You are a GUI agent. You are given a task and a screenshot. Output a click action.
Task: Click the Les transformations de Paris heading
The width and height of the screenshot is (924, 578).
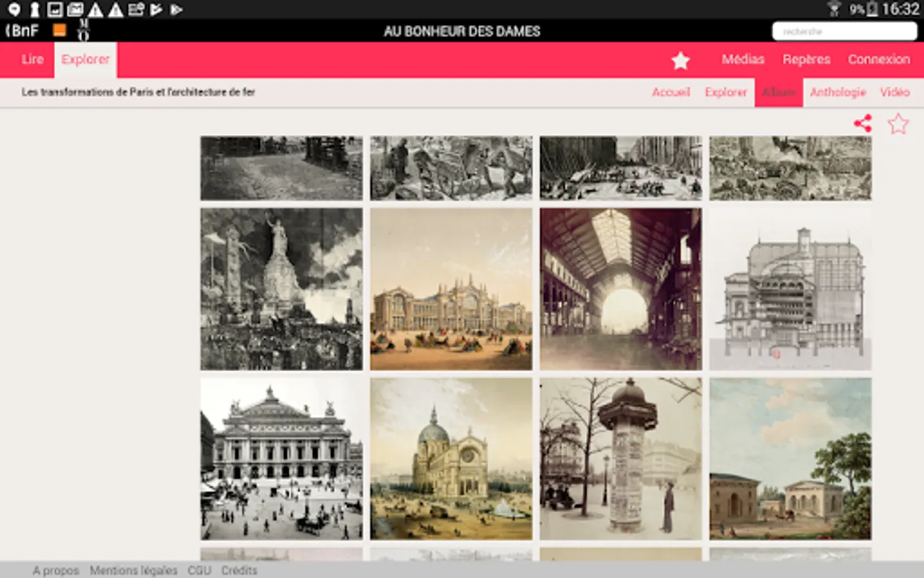click(139, 92)
